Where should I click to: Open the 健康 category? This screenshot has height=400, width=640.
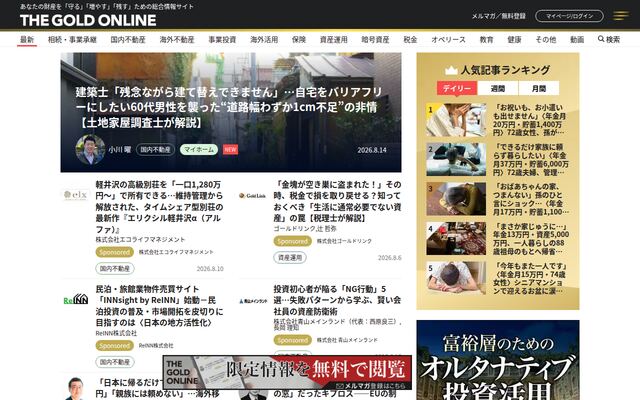(514, 40)
